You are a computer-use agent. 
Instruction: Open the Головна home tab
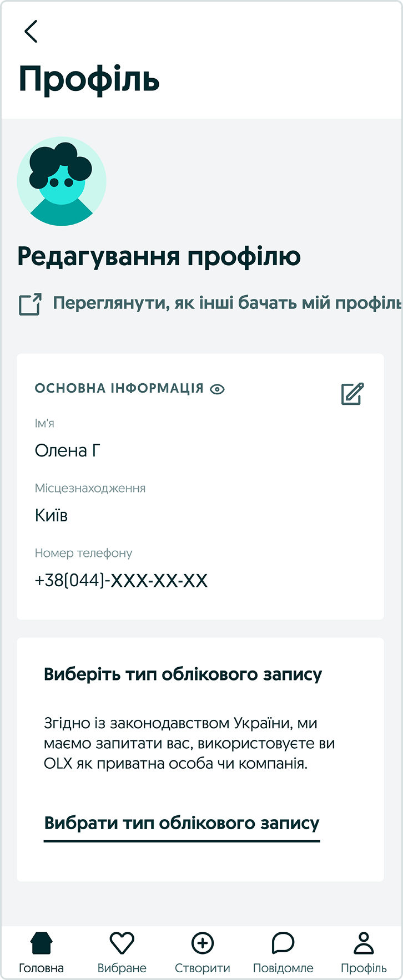click(x=41, y=952)
